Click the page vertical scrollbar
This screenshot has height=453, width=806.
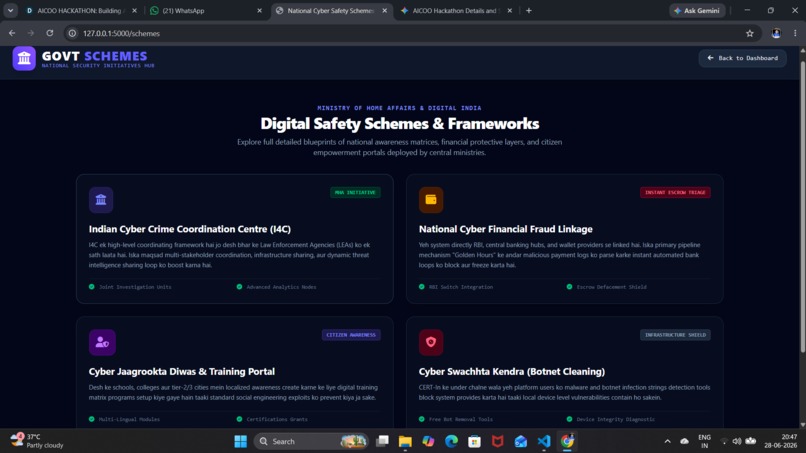click(x=802, y=206)
